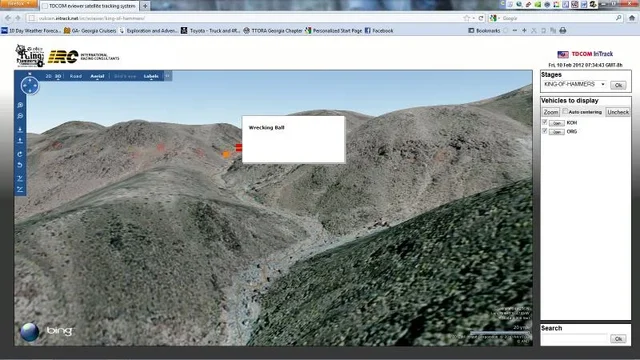Viewport: 640px width, 360px height.
Task: Open the TTORA Georgia Chapter bookmark
Action: [x=273, y=31]
